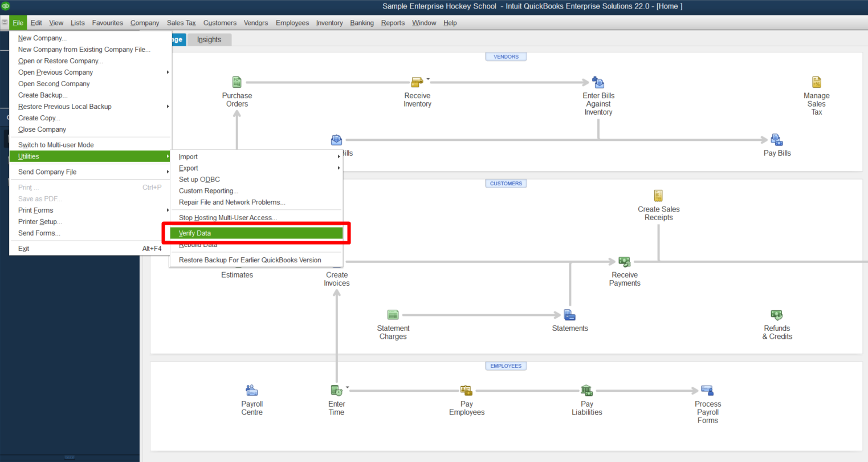Open the Statement Charges icon

(393, 315)
